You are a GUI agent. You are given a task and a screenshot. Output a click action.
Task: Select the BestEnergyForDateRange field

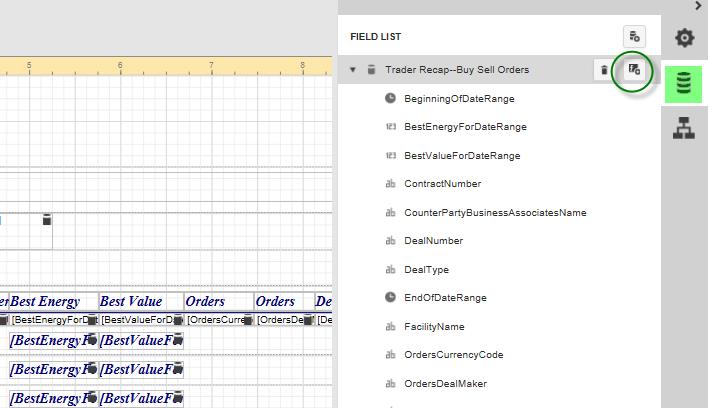pyautogui.click(x=465, y=127)
